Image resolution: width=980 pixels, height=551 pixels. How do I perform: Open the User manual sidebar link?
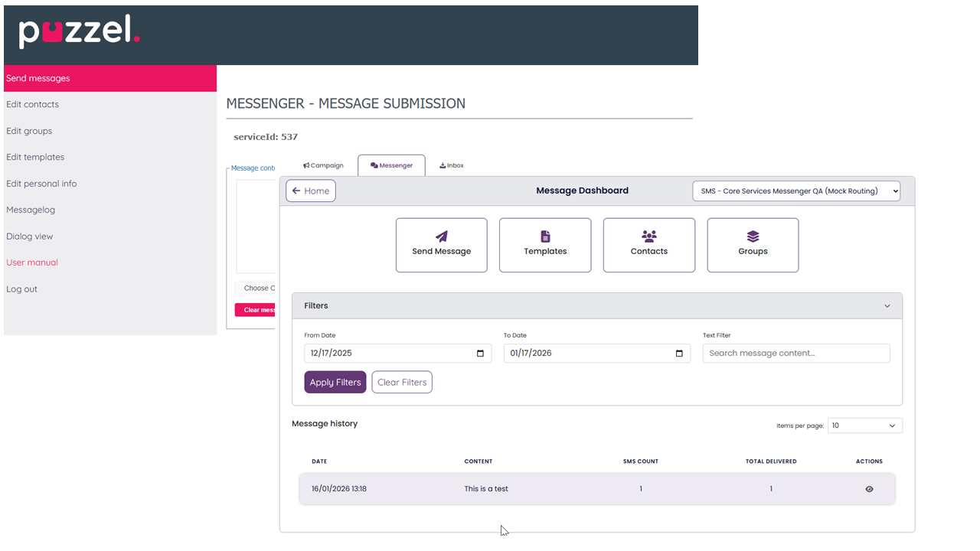pos(32,262)
